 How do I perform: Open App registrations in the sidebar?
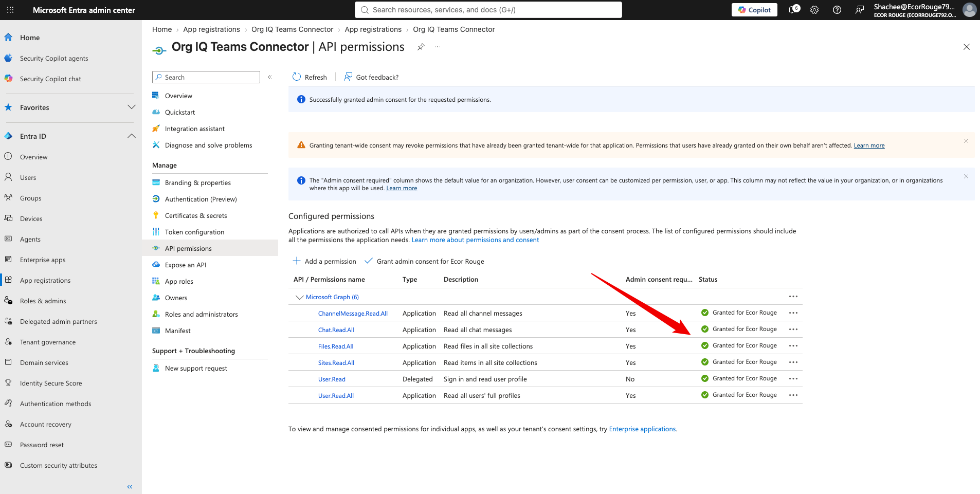45,280
